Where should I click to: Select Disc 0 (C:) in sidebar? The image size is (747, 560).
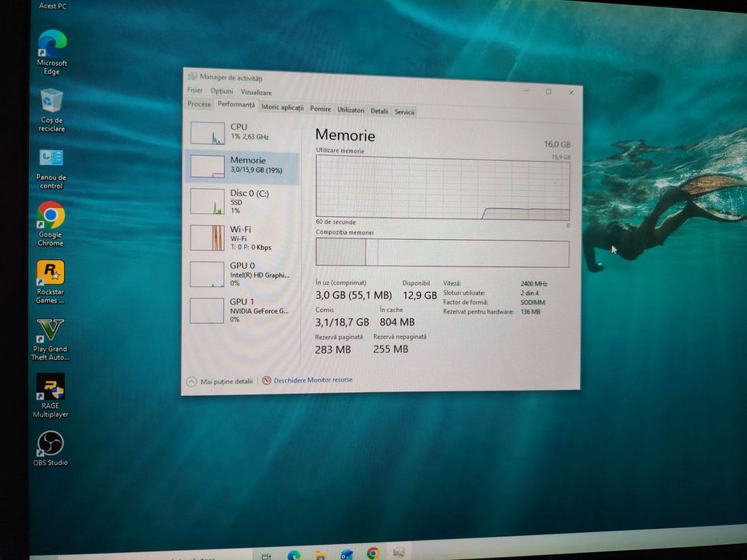coord(242,201)
